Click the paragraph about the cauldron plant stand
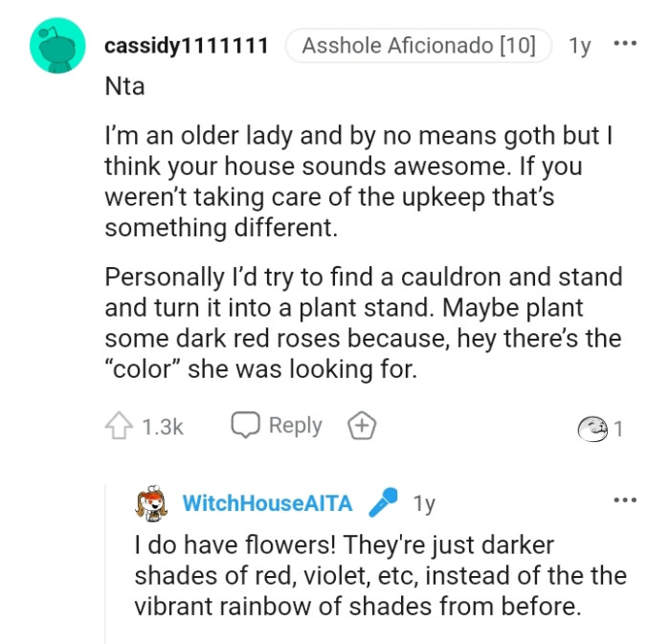Screen dimensions: 670x644 tap(363, 322)
